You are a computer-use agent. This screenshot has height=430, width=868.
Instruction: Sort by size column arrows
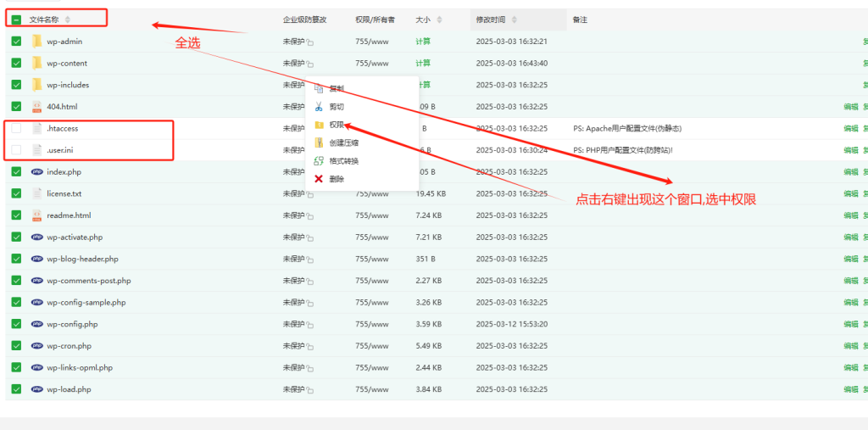441,20
